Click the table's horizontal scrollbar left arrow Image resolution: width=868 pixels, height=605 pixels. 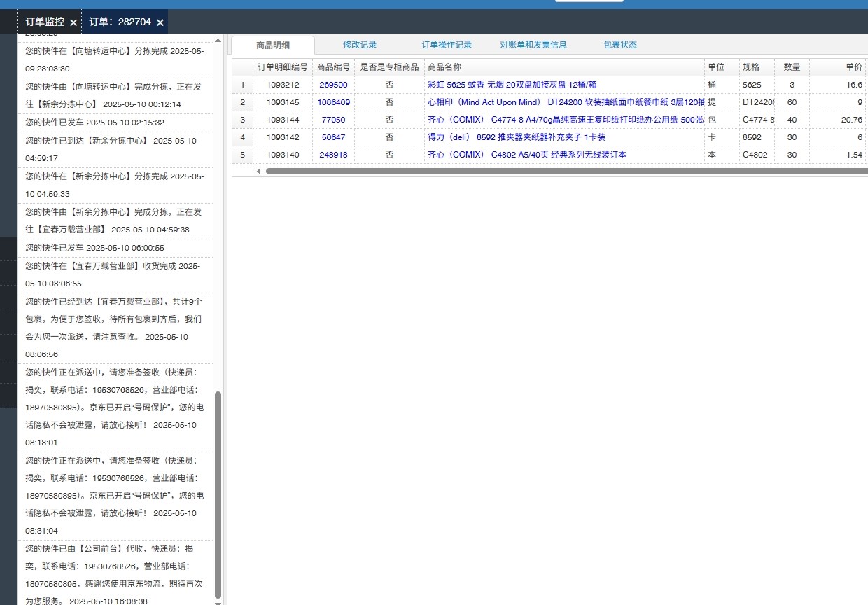point(258,171)
